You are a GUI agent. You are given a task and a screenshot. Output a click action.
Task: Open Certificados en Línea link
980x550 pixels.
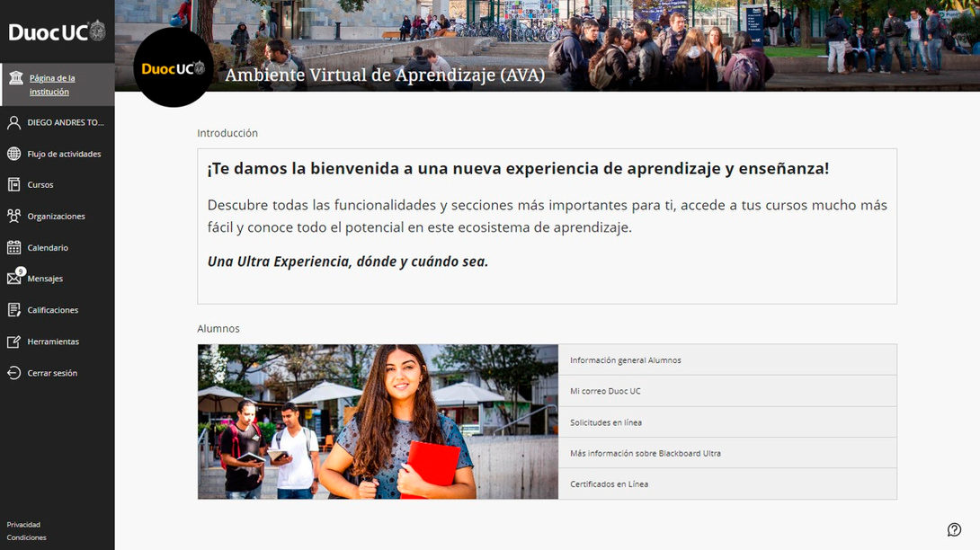coord(727,483)
